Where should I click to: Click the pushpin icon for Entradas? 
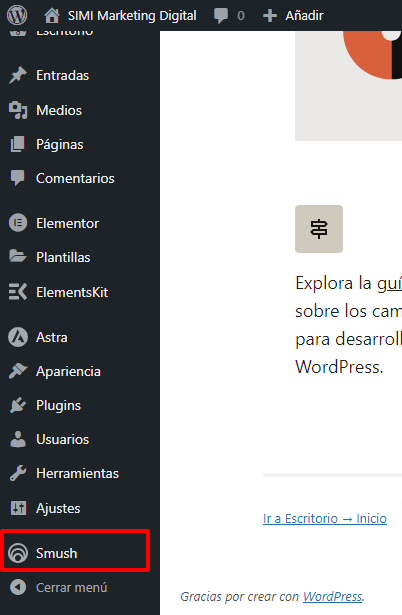(x=18, y=75)
